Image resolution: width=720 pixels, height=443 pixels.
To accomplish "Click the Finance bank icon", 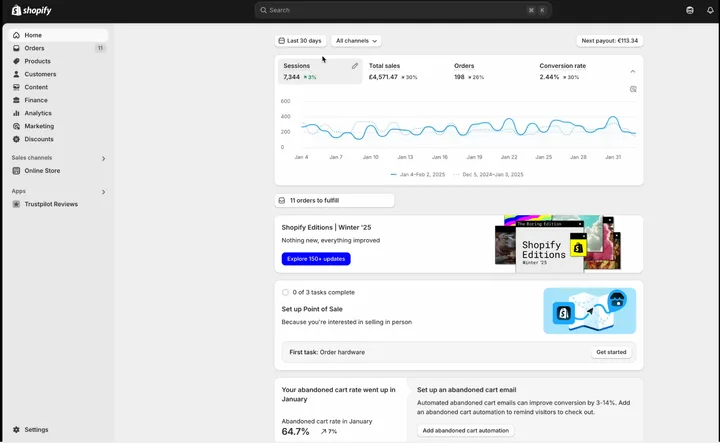I will tap(17, 100).
